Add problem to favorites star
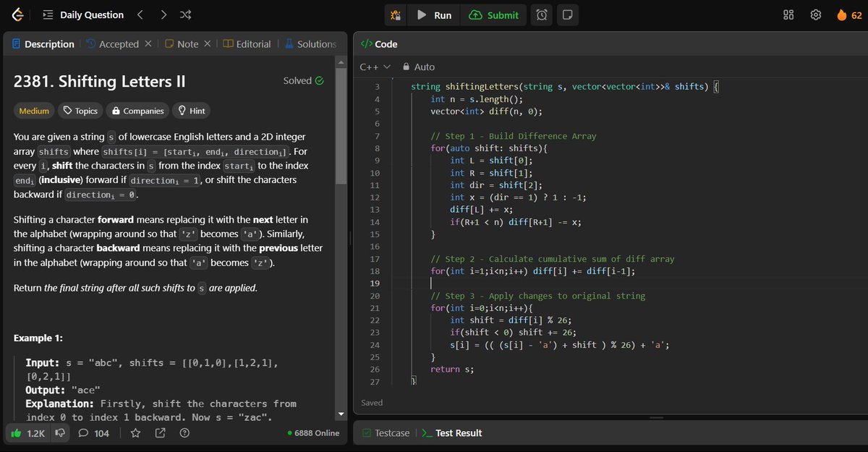This screenshot has width=868, height=452. (x=135, y=433)
